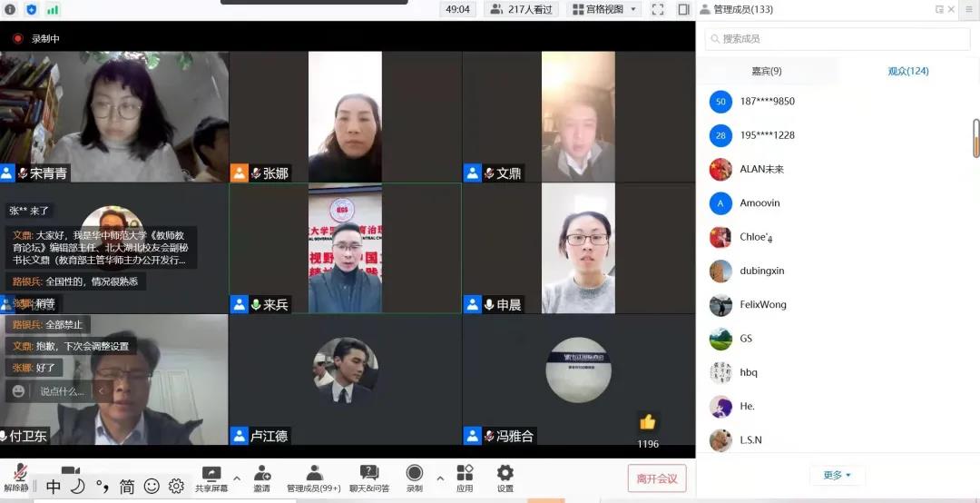The width and height of the screenshot is (980, 503).
Task: Open the Grid View (宫格视图) dropdown
Action: point(603,9)
